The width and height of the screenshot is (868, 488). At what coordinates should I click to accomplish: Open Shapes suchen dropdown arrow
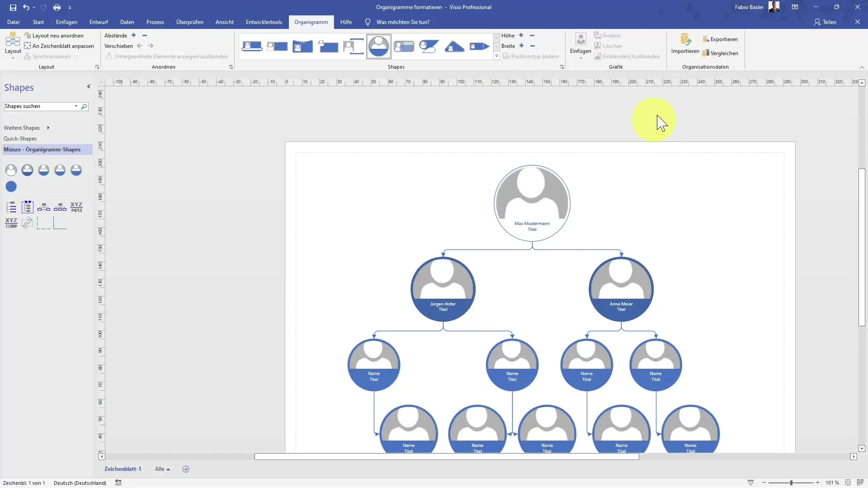[76, 106]
